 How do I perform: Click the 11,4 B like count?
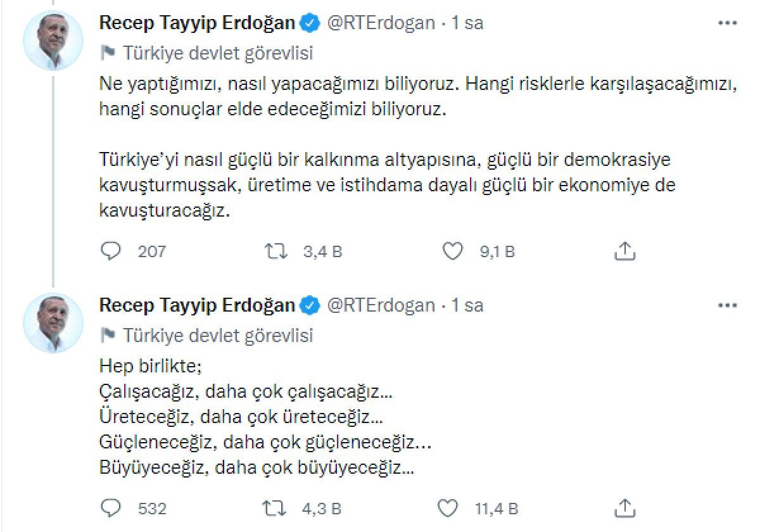[x=497, y=508]
